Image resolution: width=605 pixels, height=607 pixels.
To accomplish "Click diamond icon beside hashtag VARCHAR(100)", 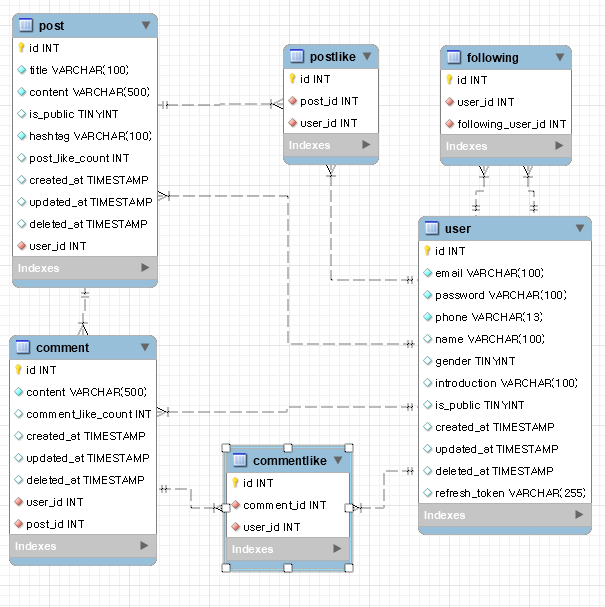I will point(22,136).
